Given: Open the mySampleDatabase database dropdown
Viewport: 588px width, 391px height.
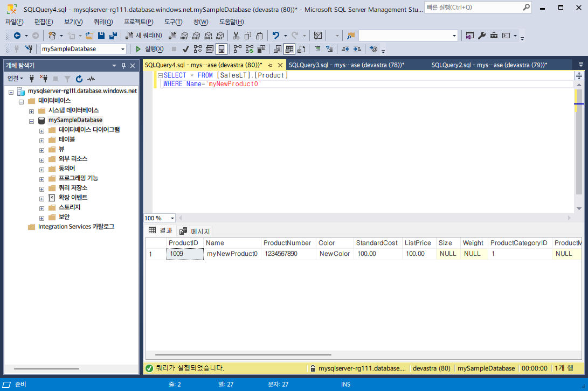Looking at the screenshot, I should (123, 49).
